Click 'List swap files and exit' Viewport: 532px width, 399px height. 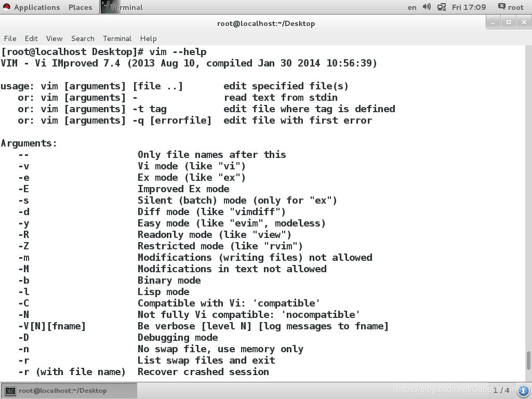point(206,361)
